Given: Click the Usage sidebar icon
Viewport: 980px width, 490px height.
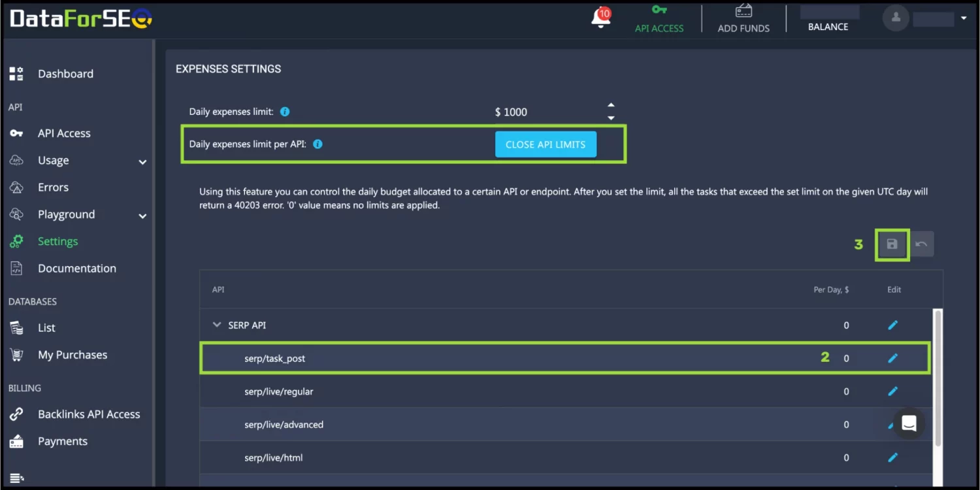Looking at the screenshot, I should click(16, 160).
